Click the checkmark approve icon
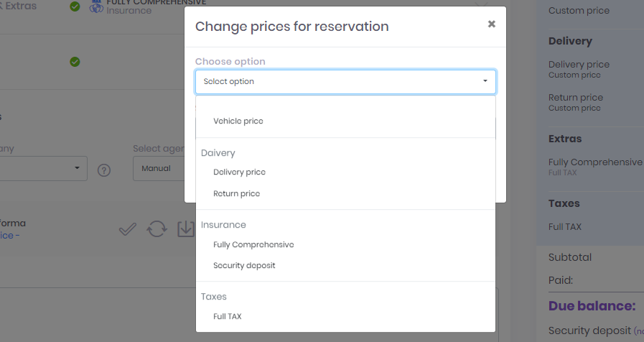This screenshot has width=644, height=342. 128,229
